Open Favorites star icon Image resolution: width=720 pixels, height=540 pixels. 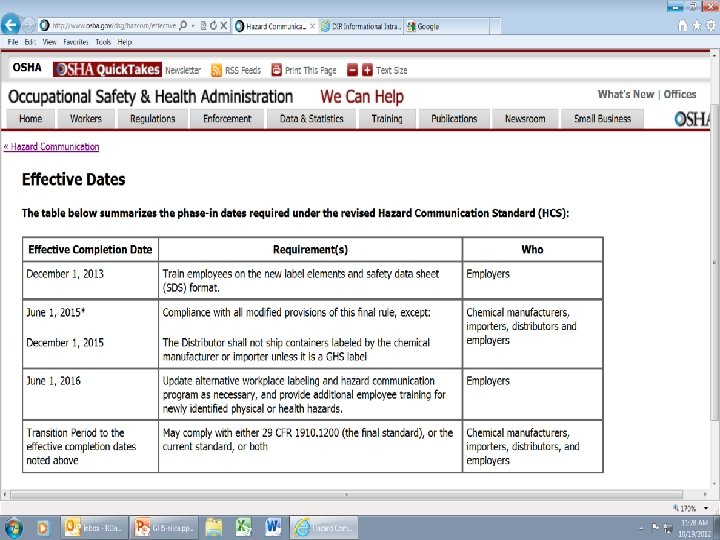coord(697,26)
